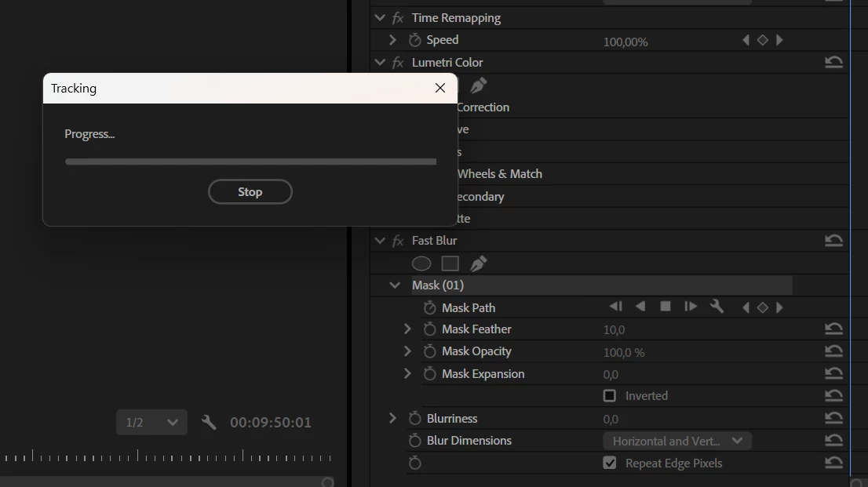Reset the Fast Blur effect

click(833, 240)
